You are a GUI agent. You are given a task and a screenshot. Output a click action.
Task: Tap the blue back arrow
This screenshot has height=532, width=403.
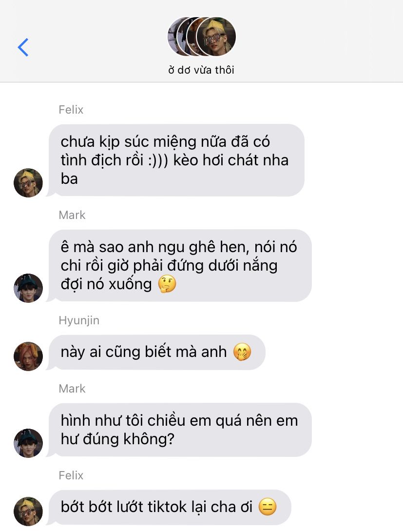[x=23, y=47]
